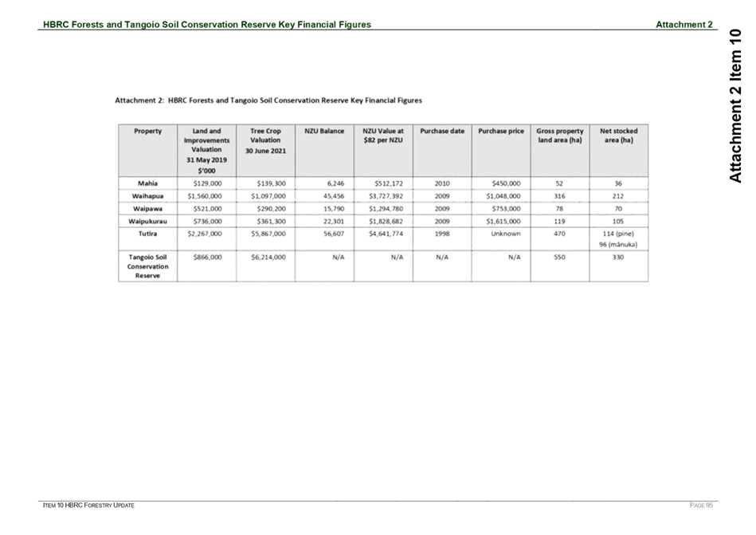Screen dimensions: 756x535
Task: Select the 'Tutira' property row label
Action: [x=147, y=234]
